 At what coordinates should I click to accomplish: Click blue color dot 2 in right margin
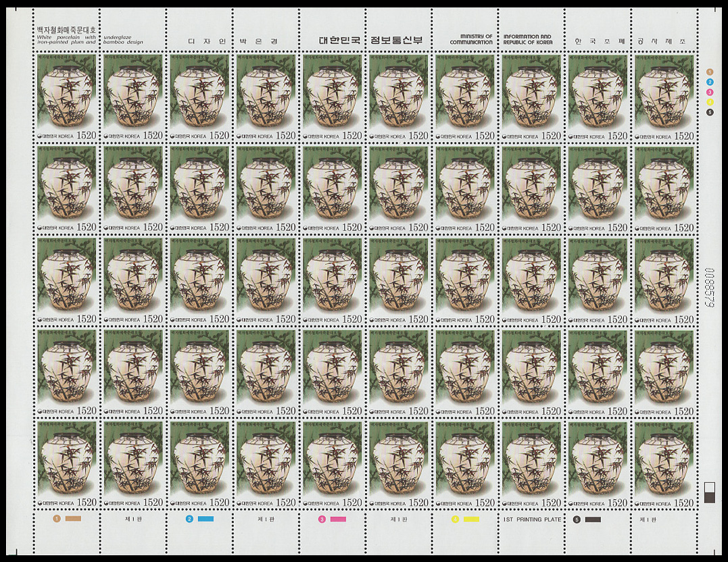point(710,82)
